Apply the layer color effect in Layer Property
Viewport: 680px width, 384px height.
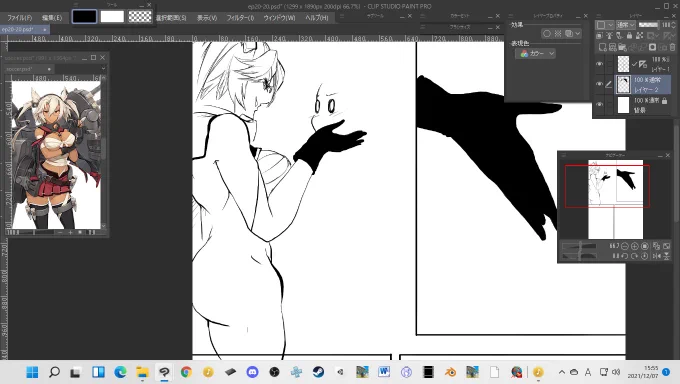[x=569, y=33]
